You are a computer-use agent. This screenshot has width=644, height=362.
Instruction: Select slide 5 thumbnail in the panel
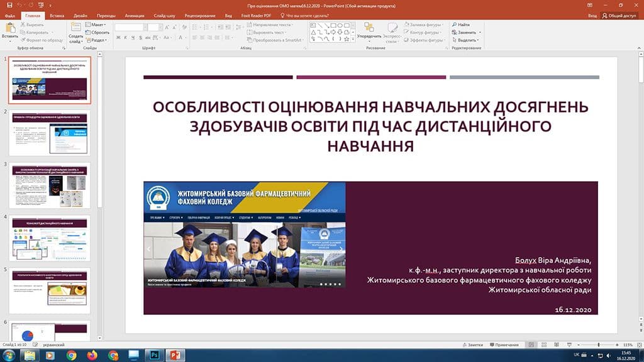(50, 291)
